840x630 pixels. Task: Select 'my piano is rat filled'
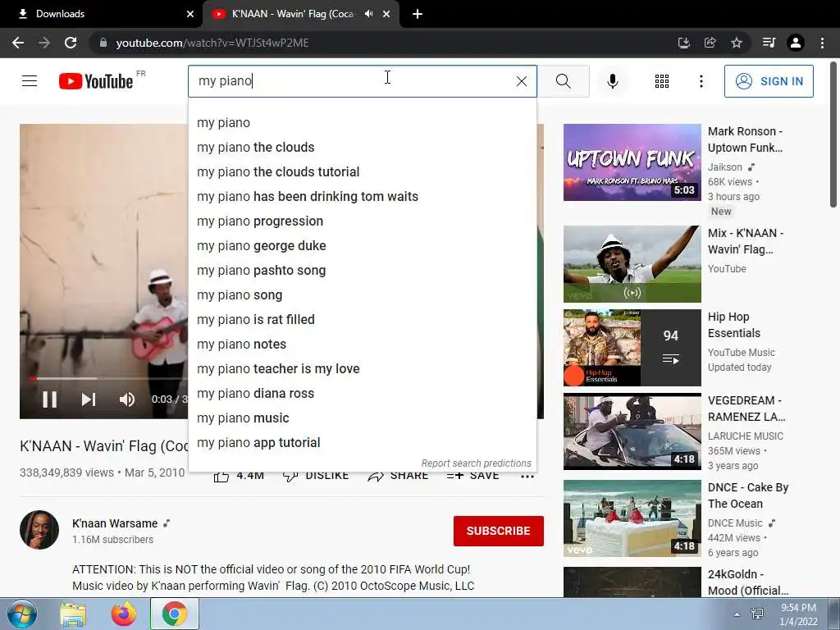362,320
